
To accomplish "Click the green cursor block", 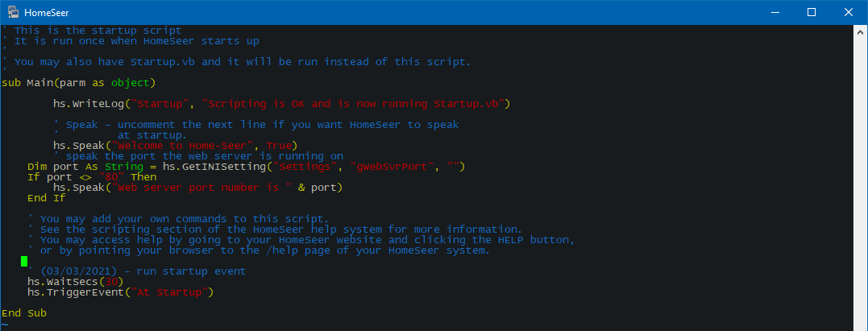I will (24, 261).
